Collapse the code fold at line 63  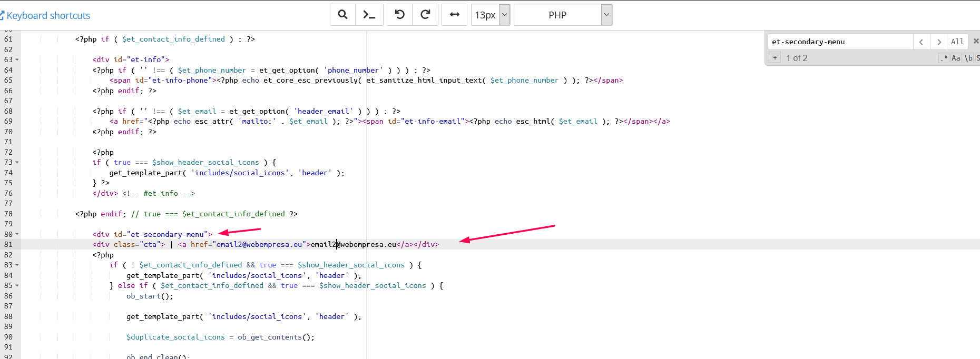pyautogui.click(x=17, y=59)
